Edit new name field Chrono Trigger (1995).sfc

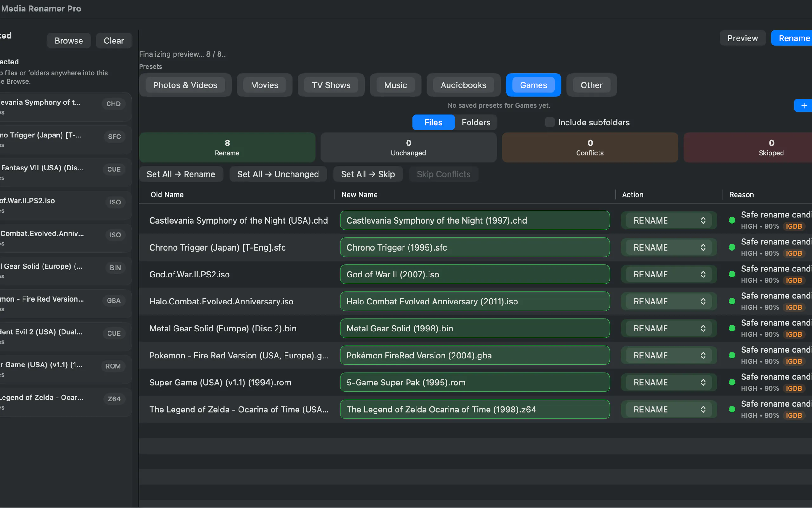click(475, 248)
